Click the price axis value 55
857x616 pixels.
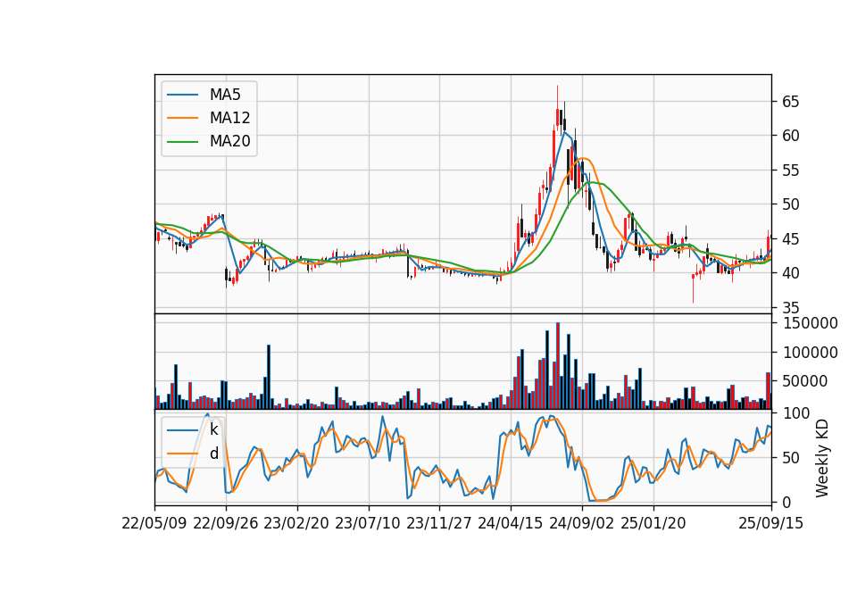point(790,170)
